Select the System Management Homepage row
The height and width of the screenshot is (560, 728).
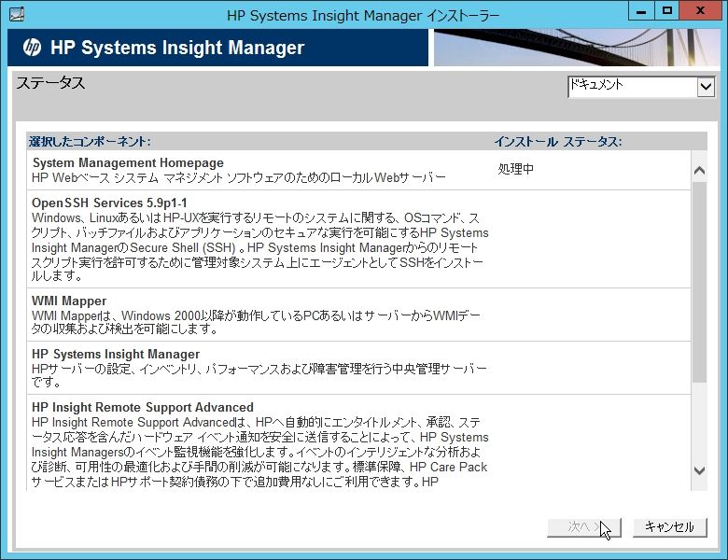(x=358, y=170)
